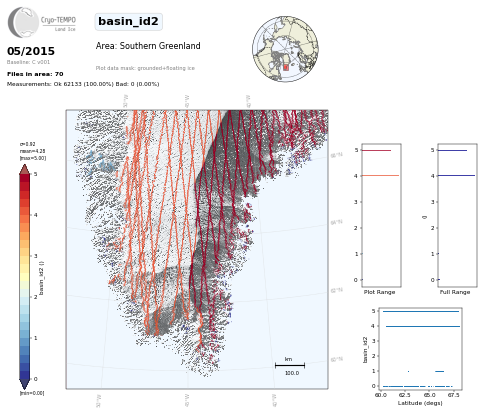Click the blue line at value 5 in Full Range
This screenshot has width=492, height=410.
pyautogui.click(x=452, y=150)
